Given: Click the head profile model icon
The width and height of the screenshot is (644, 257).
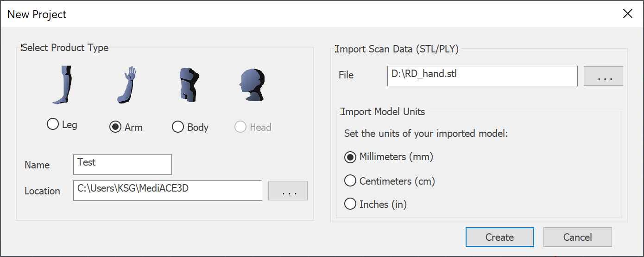Looking at the screenshot, I should tap(252, 84).
